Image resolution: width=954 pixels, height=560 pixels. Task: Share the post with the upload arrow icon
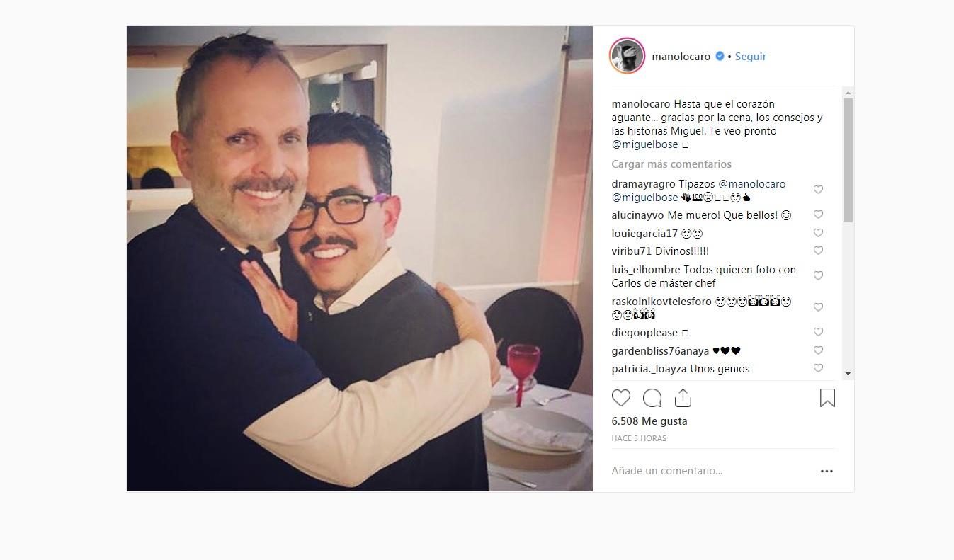[x=683, y=398]
